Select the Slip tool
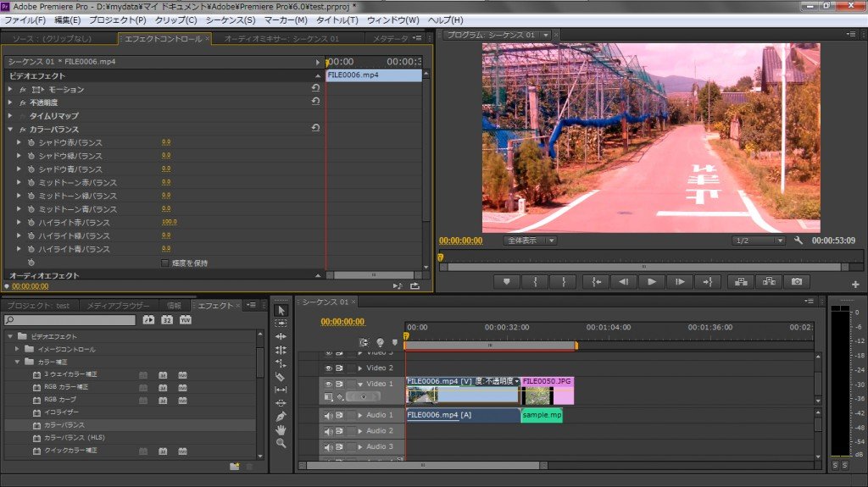 pos(281,390)
